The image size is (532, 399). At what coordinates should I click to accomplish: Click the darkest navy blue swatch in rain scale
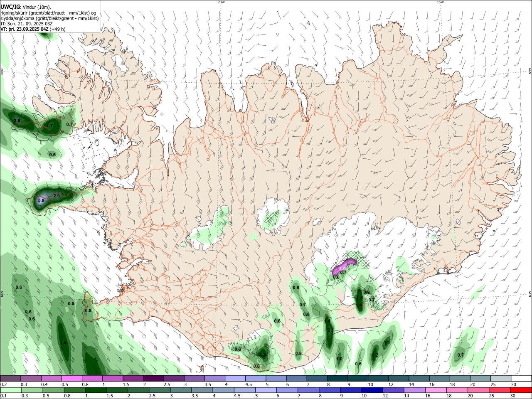[x=372, y=390]
